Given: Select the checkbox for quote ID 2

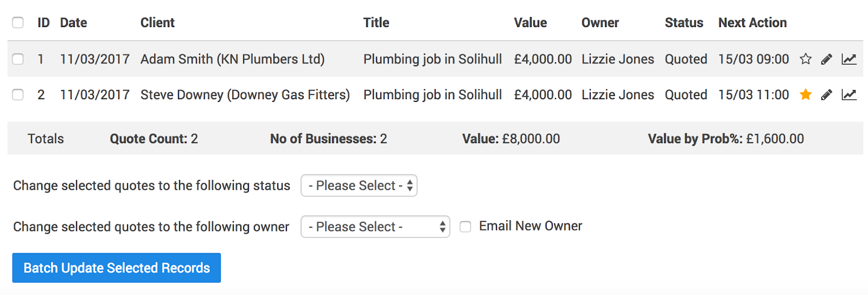Looking at the screenshot, I should 18,95.
